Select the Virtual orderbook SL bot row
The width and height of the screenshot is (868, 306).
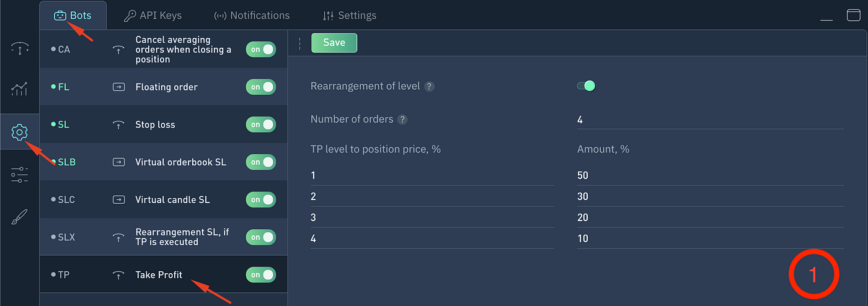[164, 162]
